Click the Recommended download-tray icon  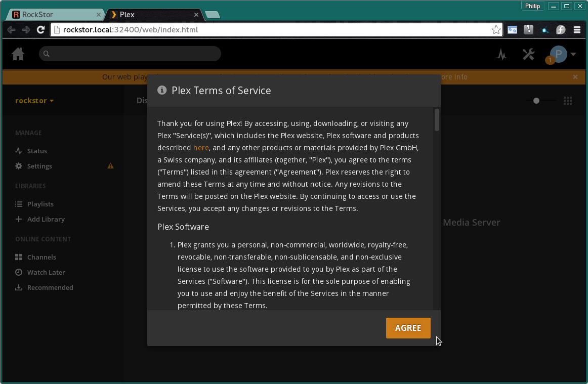(x=19, y=288)
